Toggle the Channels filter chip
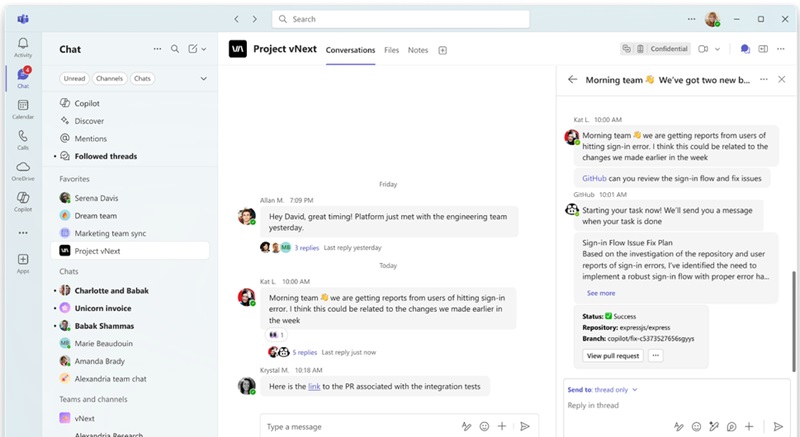Image resolution: width=800 pixels, height=437 pixels. tap(109, 78)
